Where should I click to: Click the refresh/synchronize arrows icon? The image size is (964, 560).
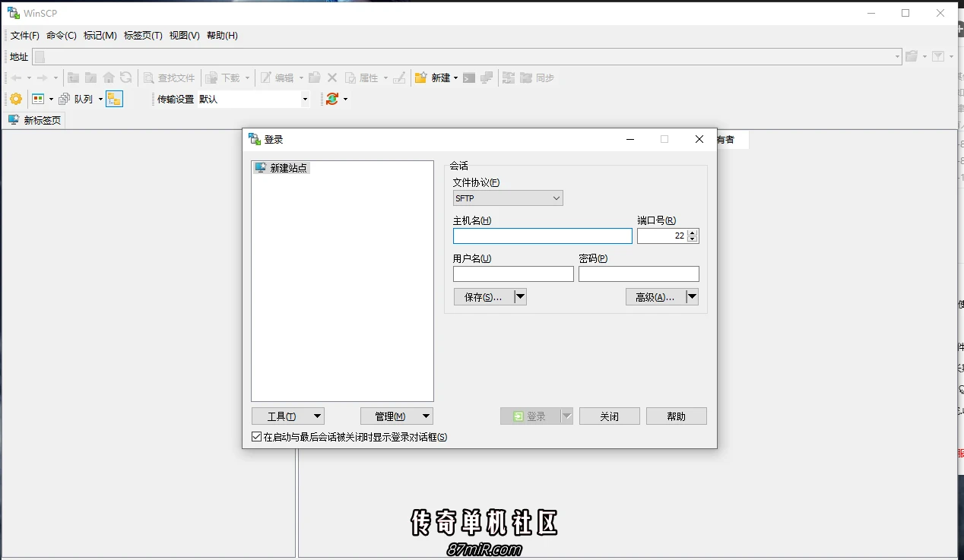332,99
